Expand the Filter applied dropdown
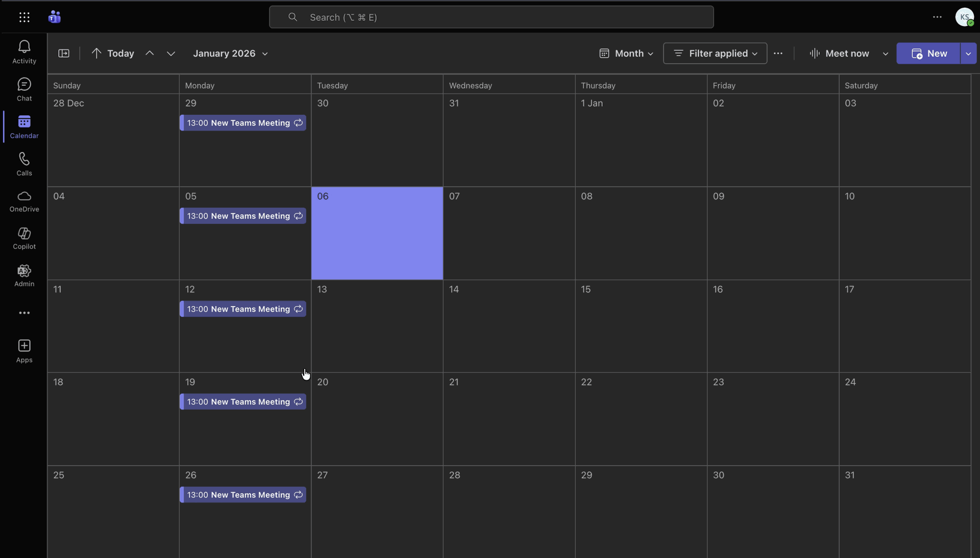Image resolution: width=980 pixels, height=558 pixels. 715,54
